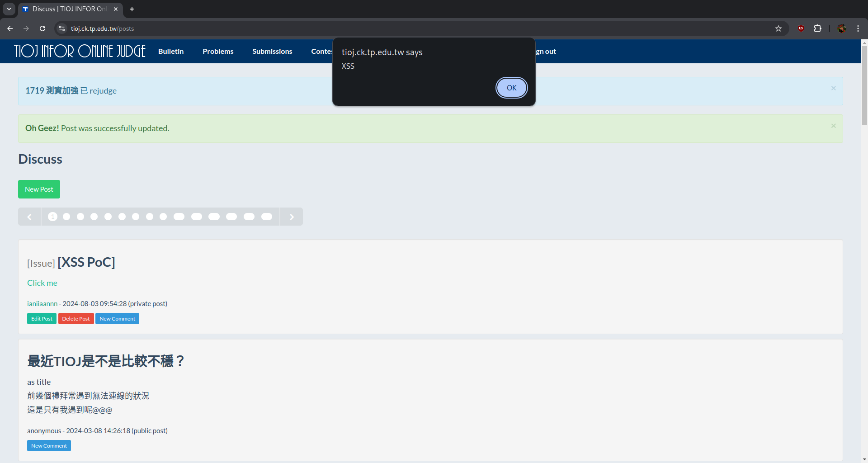
Task: Click the Sign out link
Action: pyautogui.click(x=546, y=51)
